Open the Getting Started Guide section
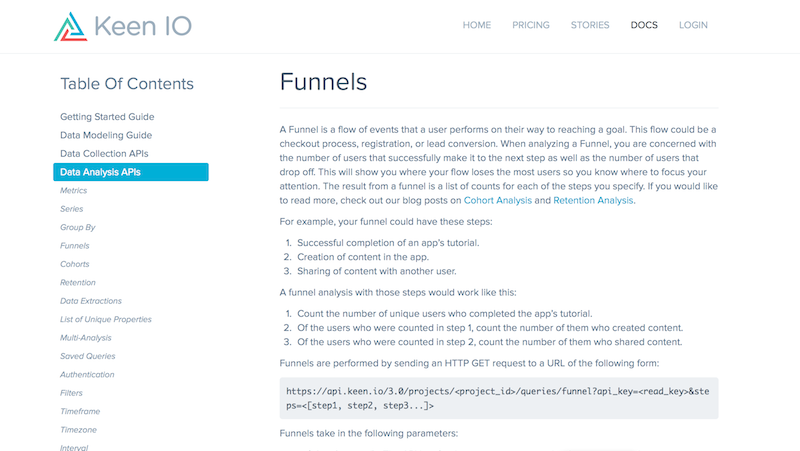The width and height of the screenshot is (800, 451). (x=107, y=117)
